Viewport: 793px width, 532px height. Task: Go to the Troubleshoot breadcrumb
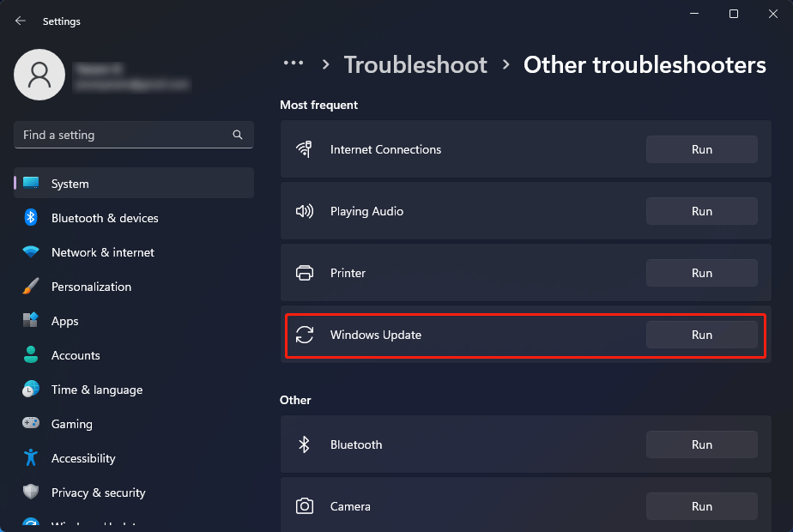415,64
